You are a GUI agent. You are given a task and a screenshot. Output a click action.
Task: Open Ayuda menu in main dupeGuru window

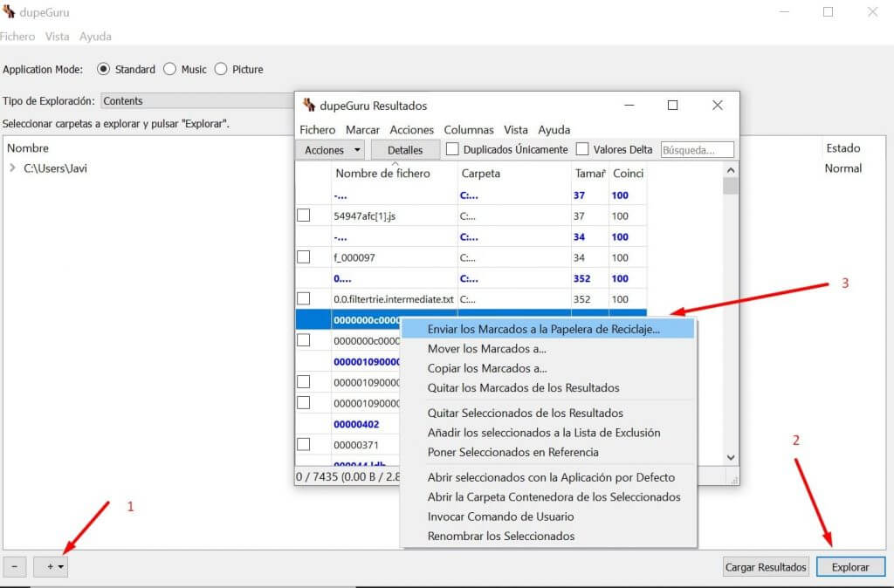click(x=95, y=37)
